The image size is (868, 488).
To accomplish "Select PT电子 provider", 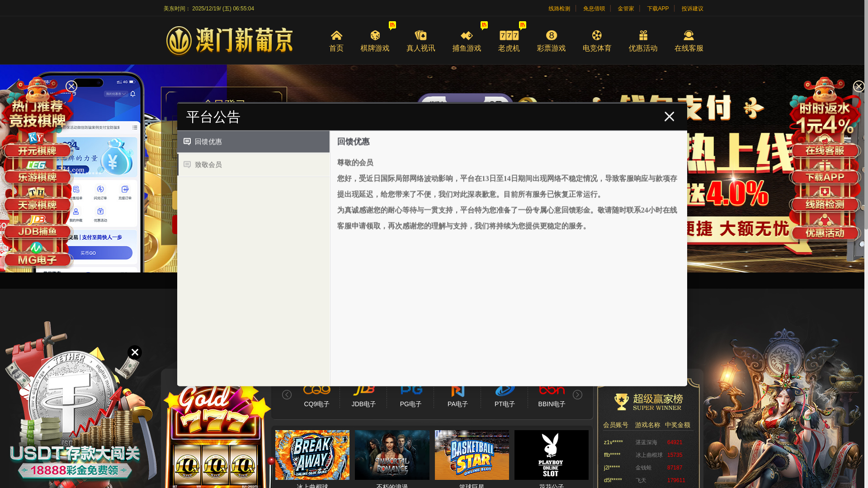I will (x=505, y=397).
